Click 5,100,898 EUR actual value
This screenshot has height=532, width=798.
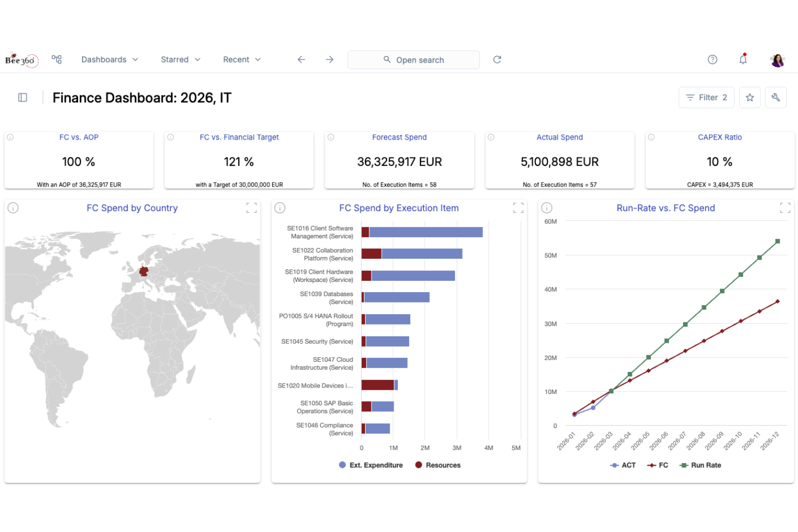(560, 162)
